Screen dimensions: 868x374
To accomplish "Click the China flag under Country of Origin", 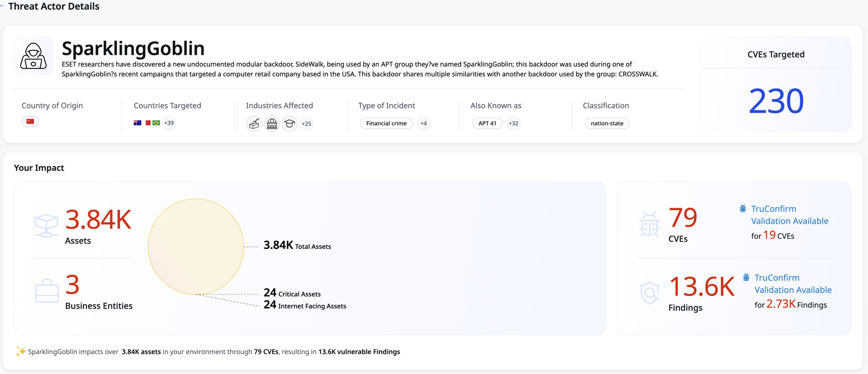I will pos(30,121).
